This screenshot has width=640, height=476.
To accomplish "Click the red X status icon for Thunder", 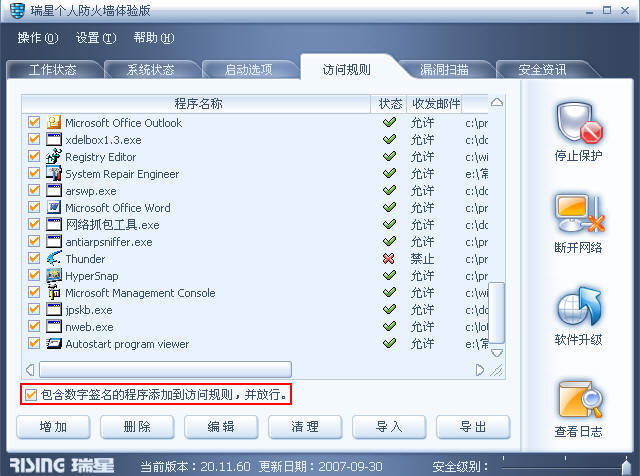I will 389,258.
